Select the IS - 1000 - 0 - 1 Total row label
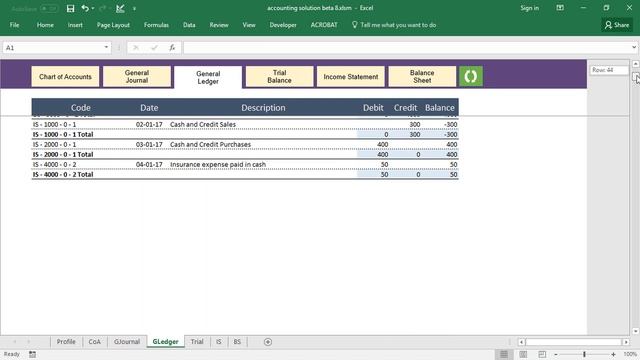Screen dimensions: 640x360 [63, 134]
